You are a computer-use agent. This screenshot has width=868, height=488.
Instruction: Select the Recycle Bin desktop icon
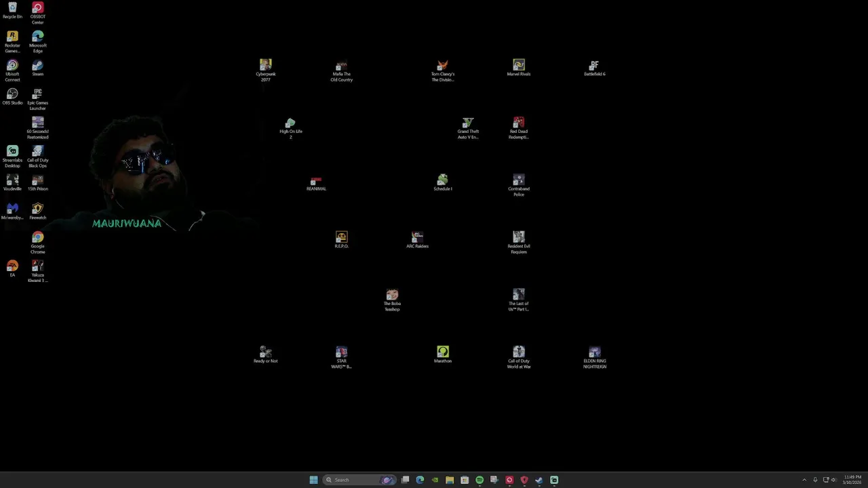(12, 11)
